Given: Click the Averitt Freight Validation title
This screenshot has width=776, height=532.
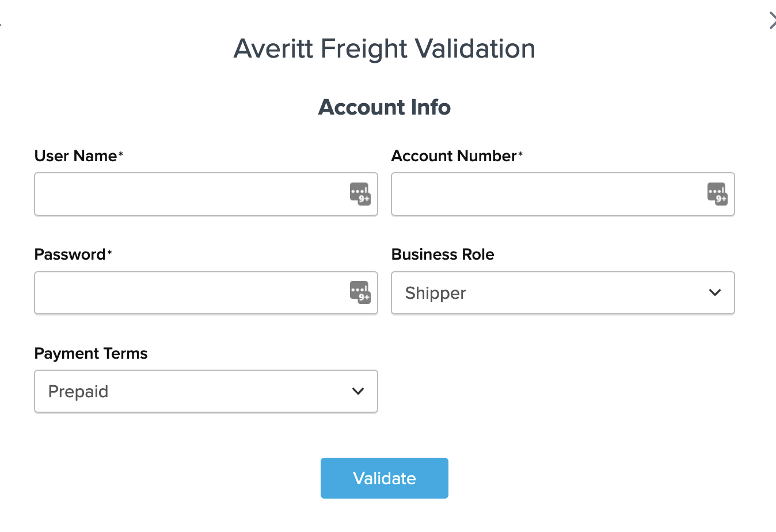Looking at the screenshot, I should click(385, 48).
